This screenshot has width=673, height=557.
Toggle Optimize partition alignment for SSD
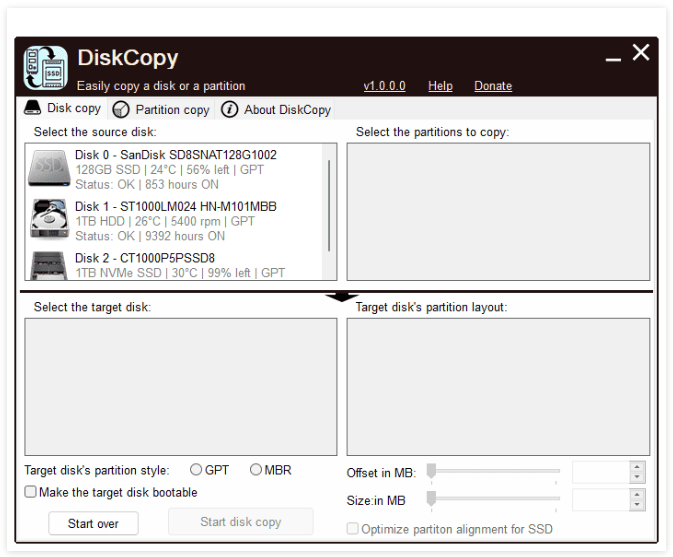point(352,528)
